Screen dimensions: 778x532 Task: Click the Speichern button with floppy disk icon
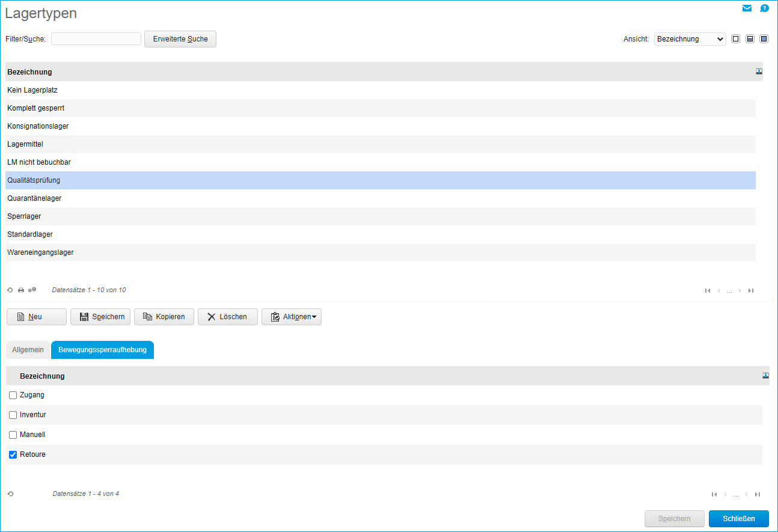100,317
